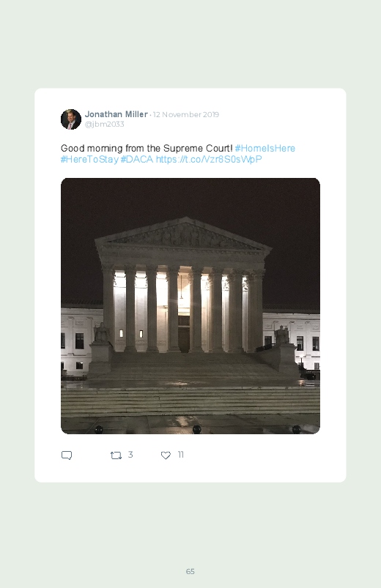Click the carved pediment atop the columns
The height and width of the screenshot is (588, 381).
tap(184, 235)
